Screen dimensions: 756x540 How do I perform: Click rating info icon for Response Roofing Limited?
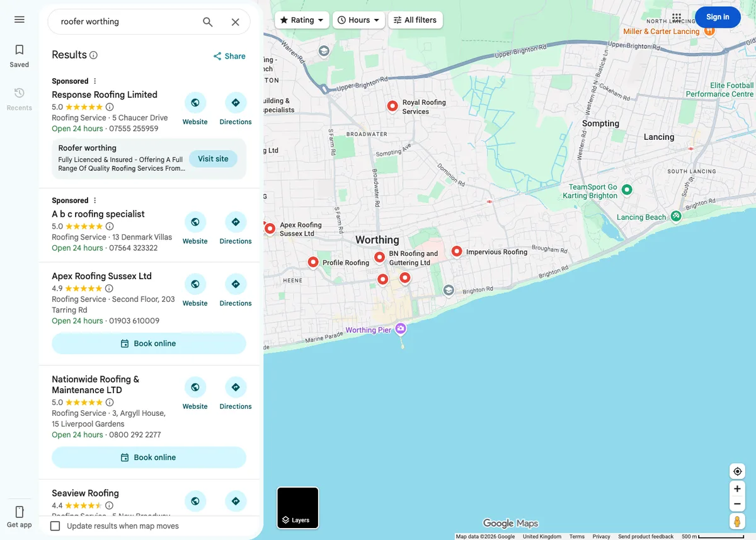[x=110, y=107]
